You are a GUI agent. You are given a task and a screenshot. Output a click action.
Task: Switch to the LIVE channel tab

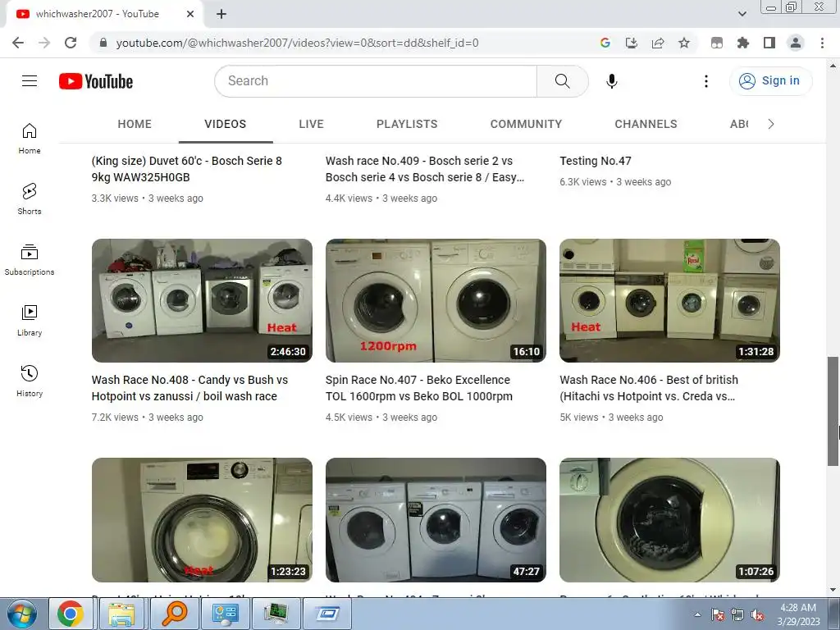pos(311,125)
